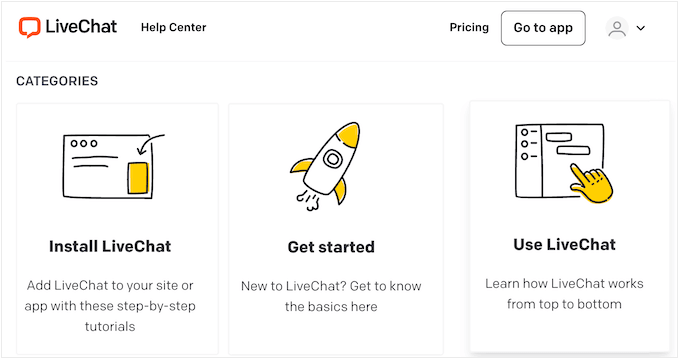Click the rocket illustration in Get started
This screenshot has height=360, width=680.
click(326, 166)
